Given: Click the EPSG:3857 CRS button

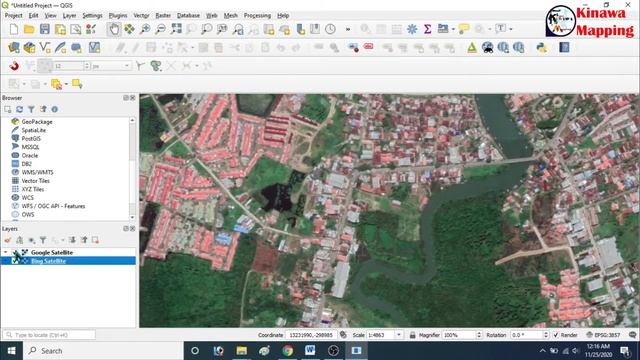Looking at the screenshot, I should tap(604, 335).
